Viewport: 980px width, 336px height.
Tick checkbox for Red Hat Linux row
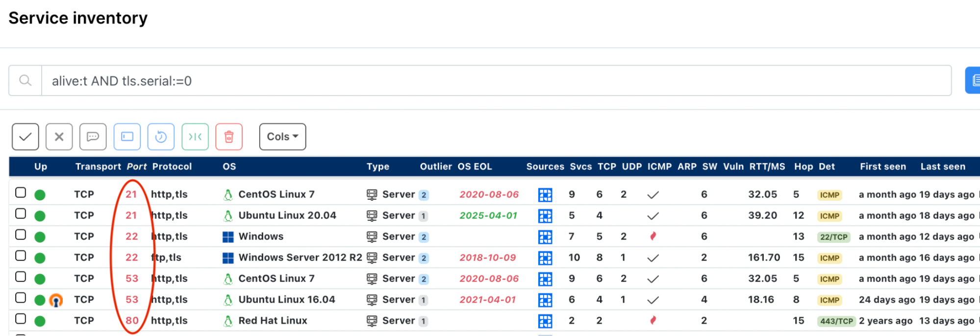(21, 319)
